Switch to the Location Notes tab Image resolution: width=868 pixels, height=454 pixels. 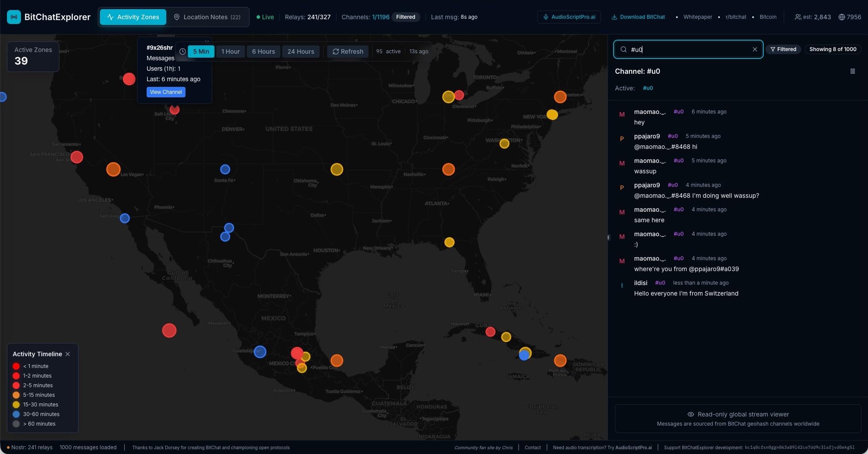[x=207, y=17]
